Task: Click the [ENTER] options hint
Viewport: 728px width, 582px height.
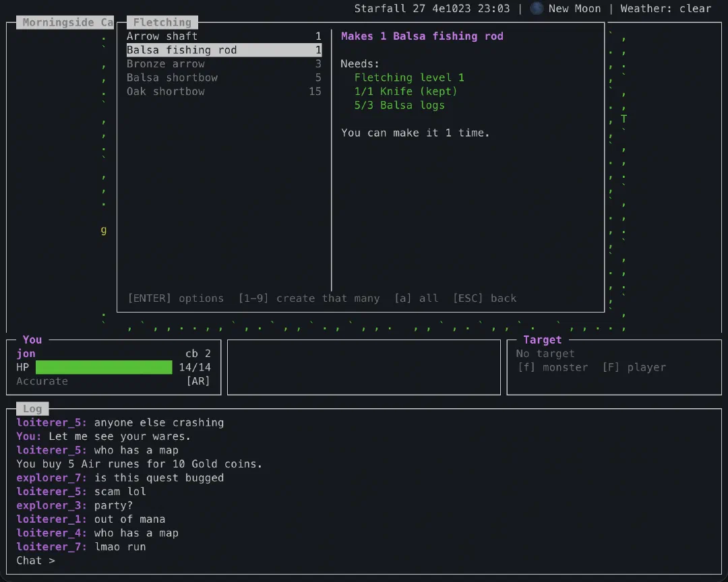Action: (x=175, y=298)
